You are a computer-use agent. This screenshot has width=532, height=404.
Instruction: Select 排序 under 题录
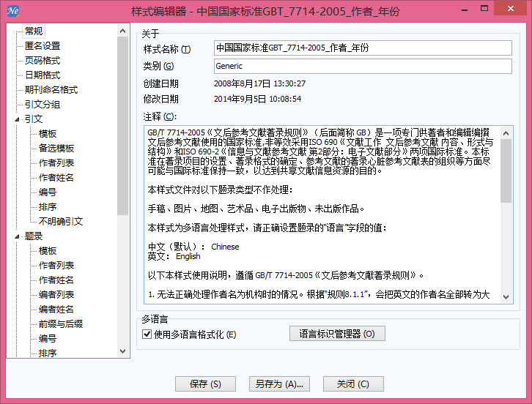click(48, 353)
